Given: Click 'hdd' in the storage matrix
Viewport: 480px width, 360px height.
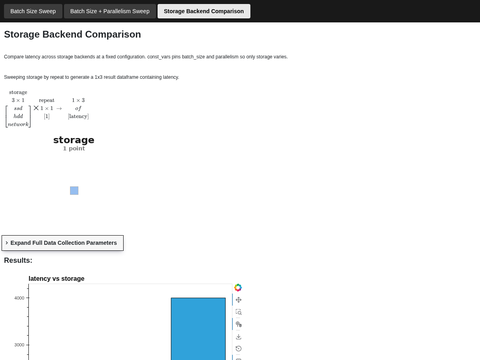Looking at the screenshot, I should [18, 116].
